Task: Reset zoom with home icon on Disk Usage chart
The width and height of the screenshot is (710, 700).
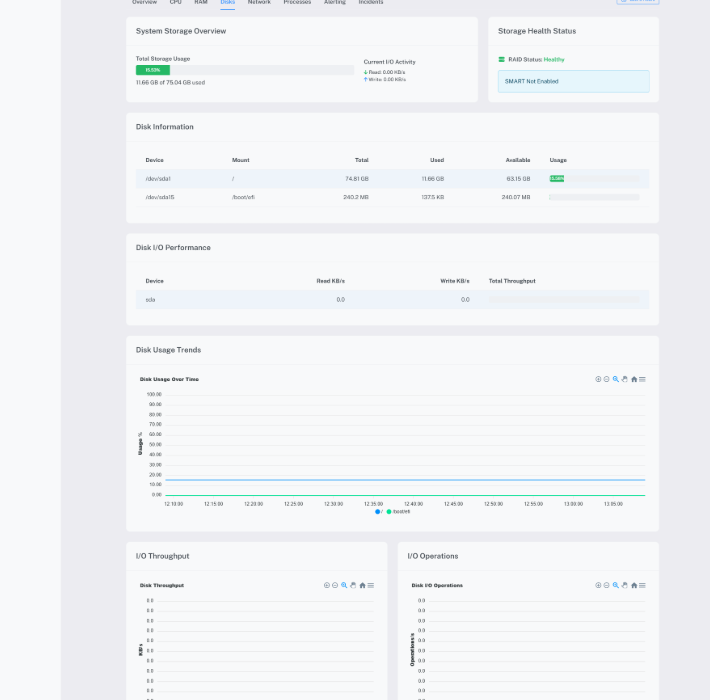Action: pyautogui.click(x=634, y=379)
